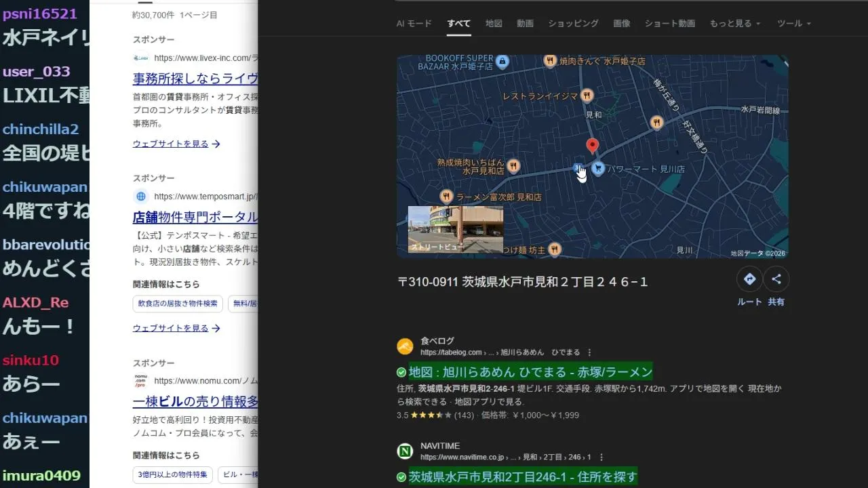The height and width of the screenshot is (488, 868).
Task: Open the ショッピング search tab
Action: [x=573, y=23]
